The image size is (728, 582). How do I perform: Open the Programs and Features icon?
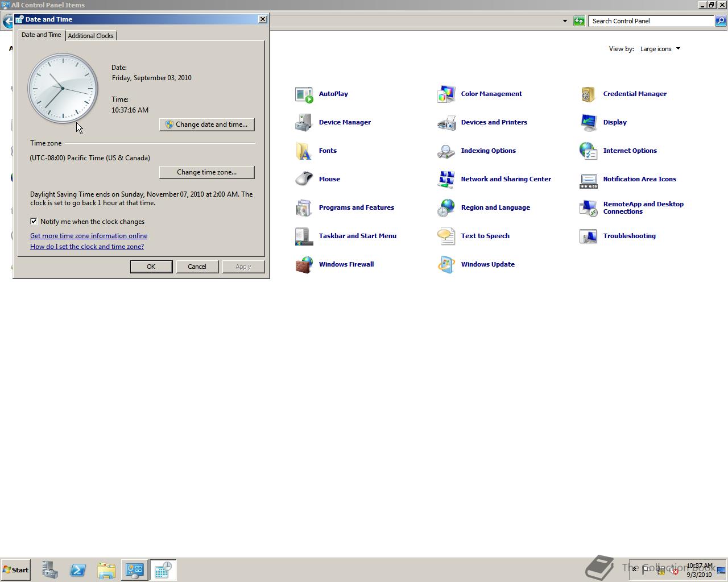pyautogui.click(x=304, y=208)
